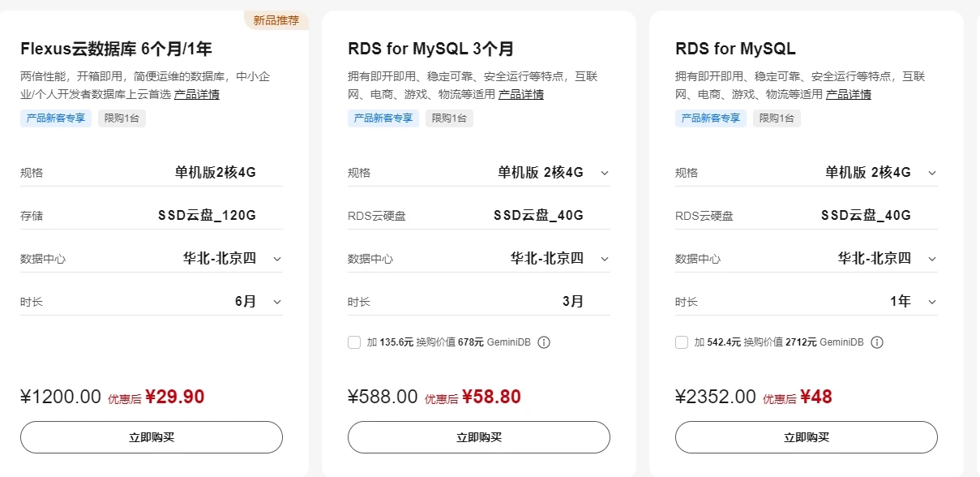Expand third card's 数据中心 dropdown
Image resolution: width=980 pixels, height=477 pixels.
(931, 259)
